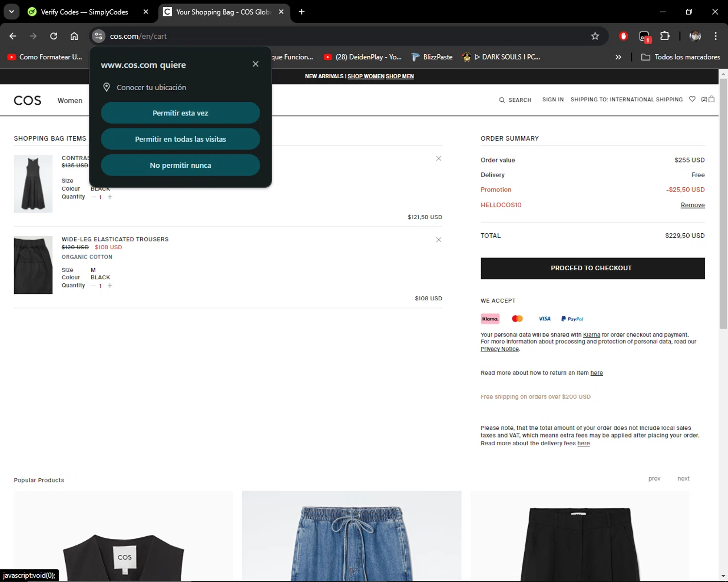Click the Visa payment logo
The width and height of the screenshot is (728, 582).
[x=545, y=319]
